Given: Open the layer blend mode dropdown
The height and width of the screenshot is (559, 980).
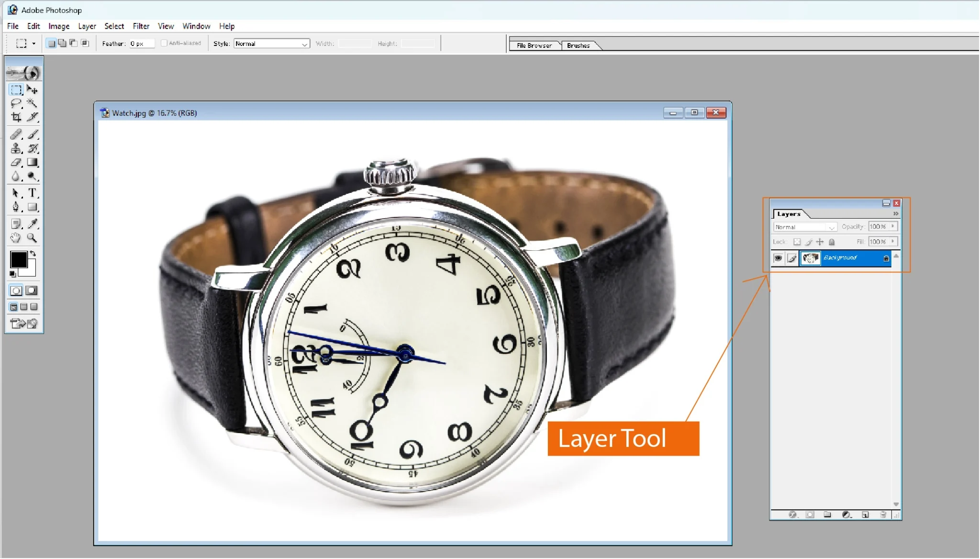Looking at the screenshot, I should tap(805, 227).
